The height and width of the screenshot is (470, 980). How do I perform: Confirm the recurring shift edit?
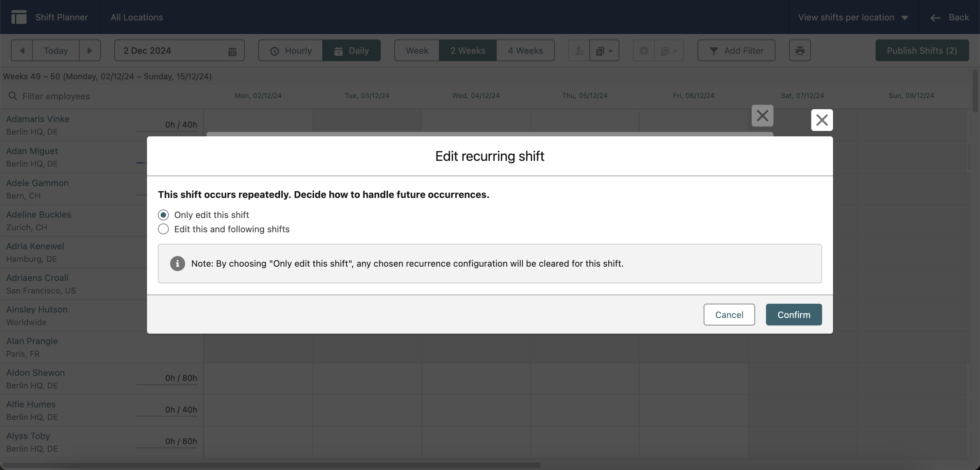[x=793, y=315]
